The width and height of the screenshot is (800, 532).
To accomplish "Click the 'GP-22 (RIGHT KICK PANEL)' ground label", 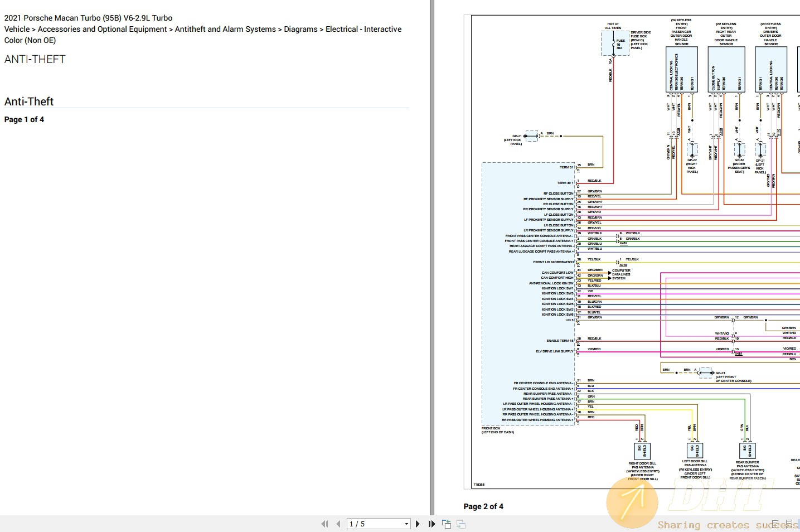I will tap(692, 166).
